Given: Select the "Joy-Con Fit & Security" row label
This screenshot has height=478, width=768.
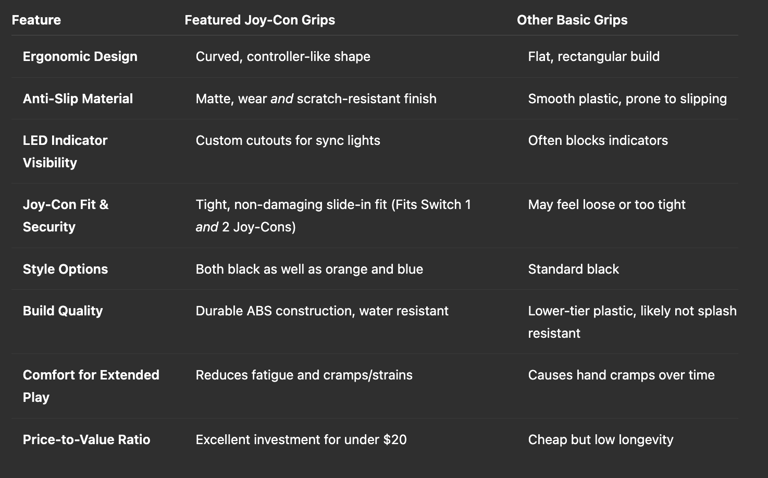Looking at the screenshot, I should [x=66, y=215].
